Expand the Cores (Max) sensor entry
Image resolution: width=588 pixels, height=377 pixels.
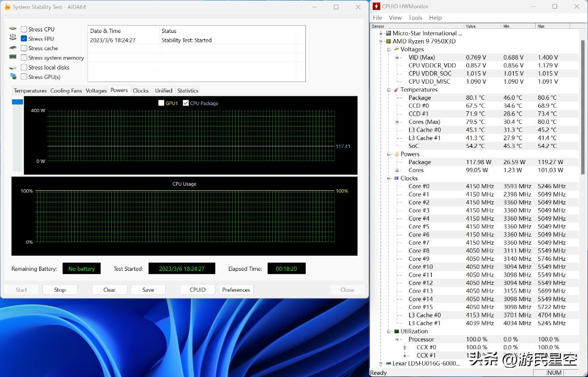pos(398,121)
